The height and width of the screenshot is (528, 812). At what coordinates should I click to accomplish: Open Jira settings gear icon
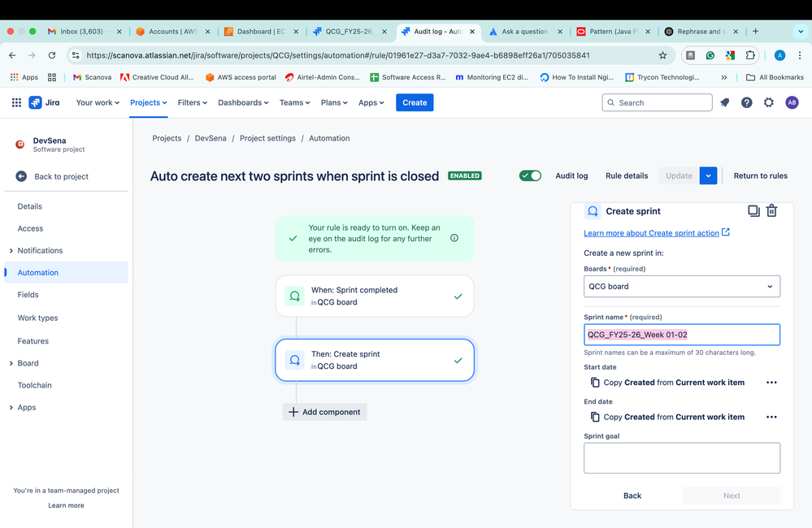click(768, 102)
